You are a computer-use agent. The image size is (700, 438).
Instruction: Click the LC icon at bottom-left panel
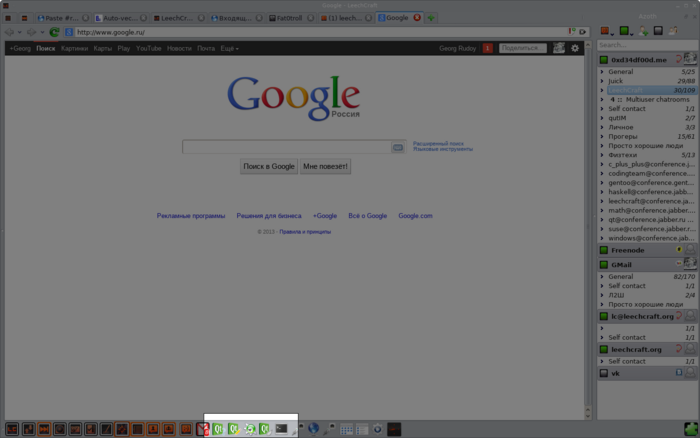coord(12,430)
